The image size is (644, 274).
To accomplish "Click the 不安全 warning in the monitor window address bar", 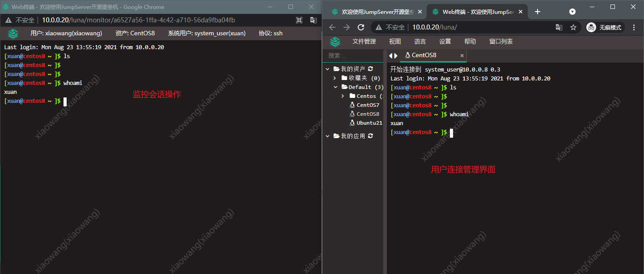I will tap(20, 20).
